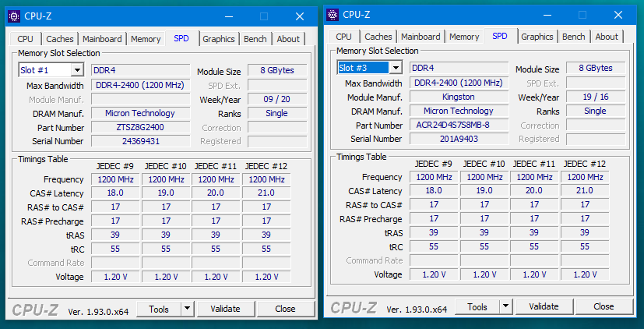Click serial number 24369431 field
Image resolution: width=644 pixels, height=329 pixels.
(140, 141)
